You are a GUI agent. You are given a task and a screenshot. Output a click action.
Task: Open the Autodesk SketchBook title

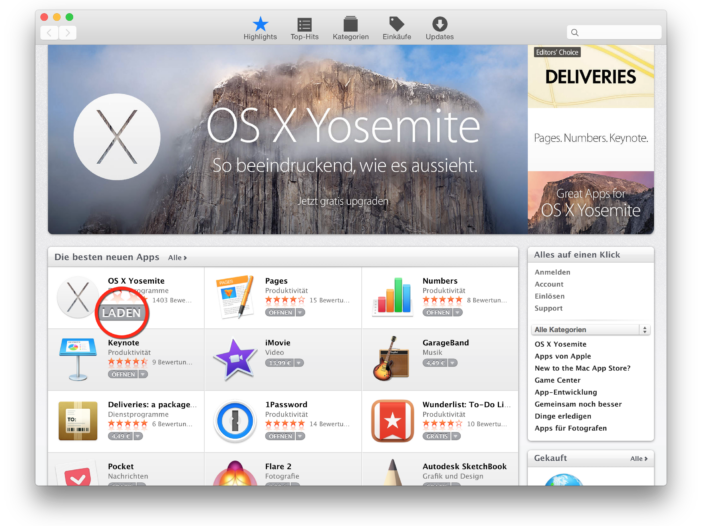click(x=464, y=466)
